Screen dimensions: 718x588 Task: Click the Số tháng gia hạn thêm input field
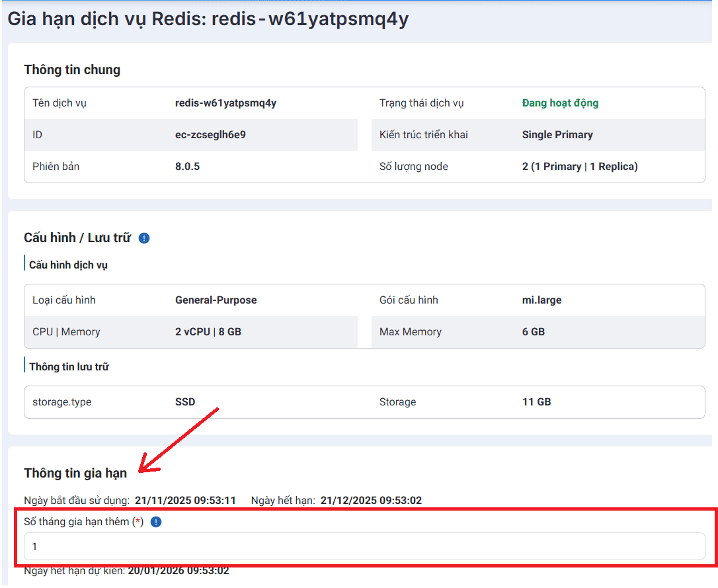364,547
